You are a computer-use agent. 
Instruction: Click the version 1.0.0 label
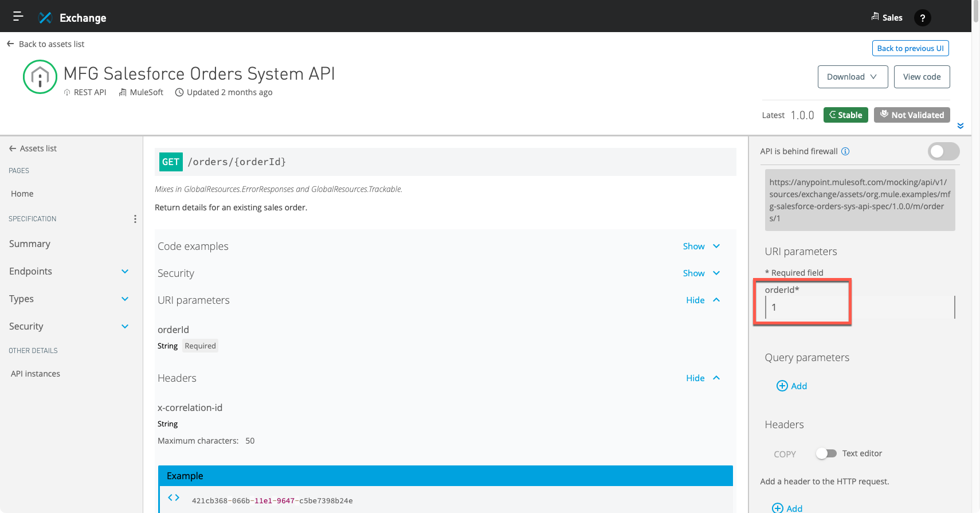click(x=802, y=115)
